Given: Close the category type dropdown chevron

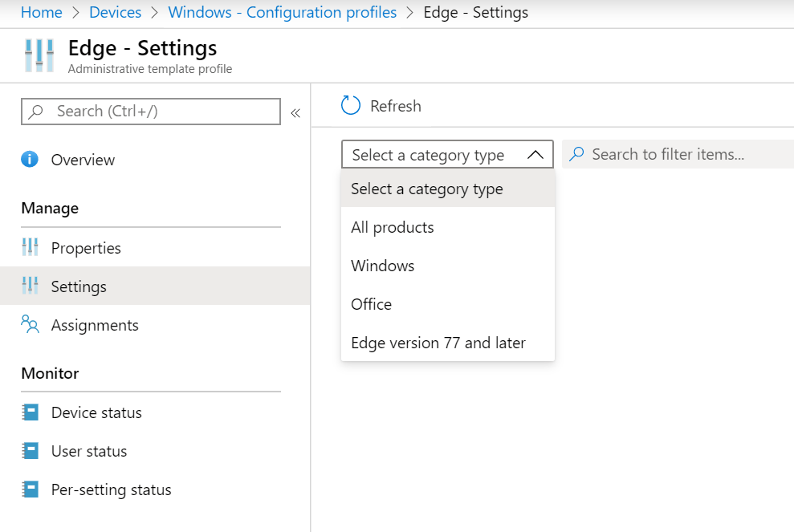Looking at the screenshot, I should click(535, 155).
